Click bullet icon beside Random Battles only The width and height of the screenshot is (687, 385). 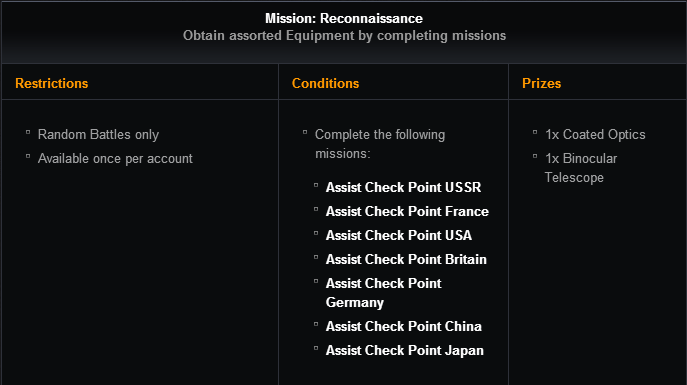coord(28,132)
